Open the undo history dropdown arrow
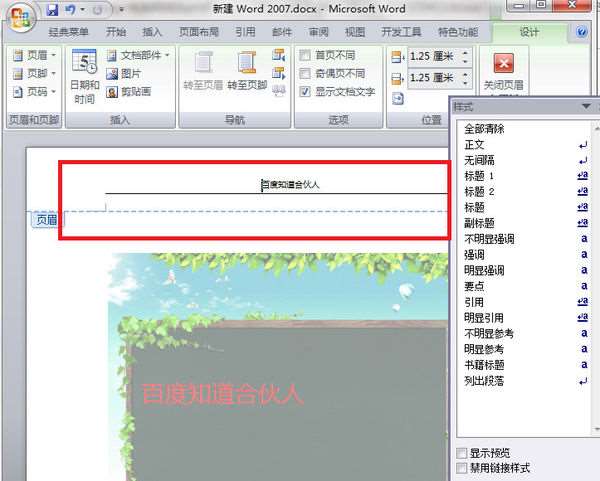 (x=82, y=9)
